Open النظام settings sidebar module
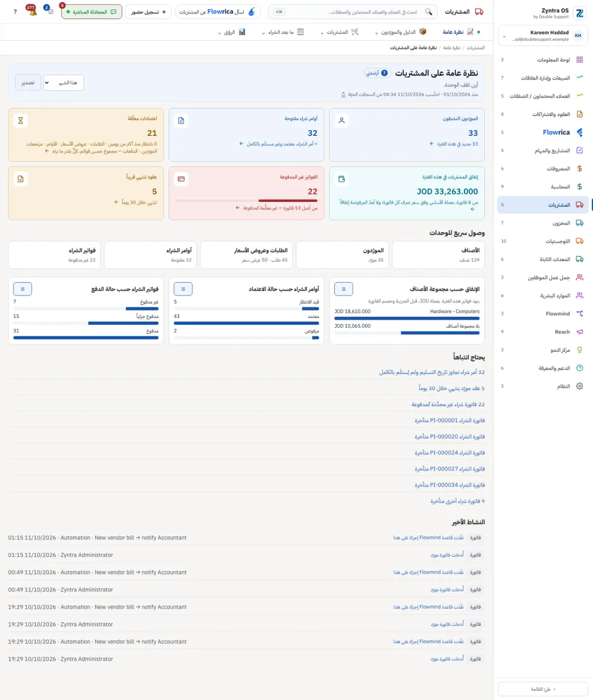The image size is (593, 700). (x=542, y=386)
